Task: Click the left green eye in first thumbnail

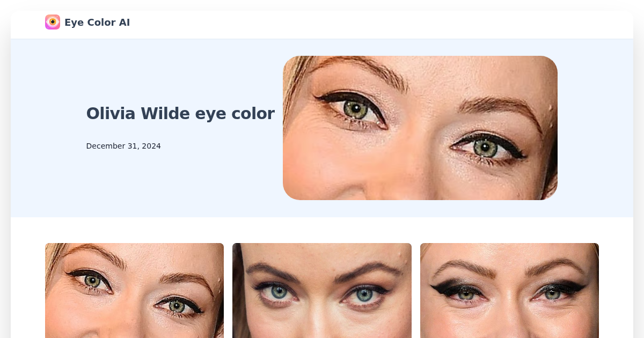Action: [x=92, y=281]
